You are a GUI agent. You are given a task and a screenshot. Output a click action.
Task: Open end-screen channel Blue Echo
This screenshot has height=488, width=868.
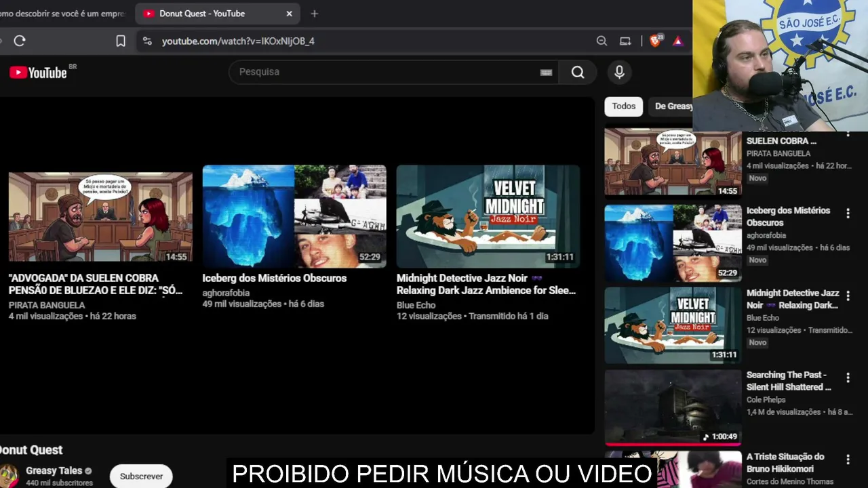click(x=416, y=305)
